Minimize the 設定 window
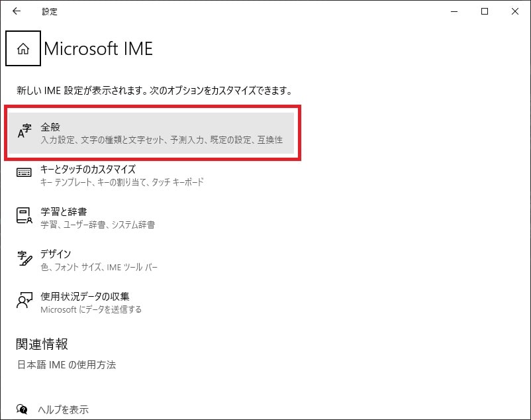This screenshot has height=420, width=531. tap(454, 11)
